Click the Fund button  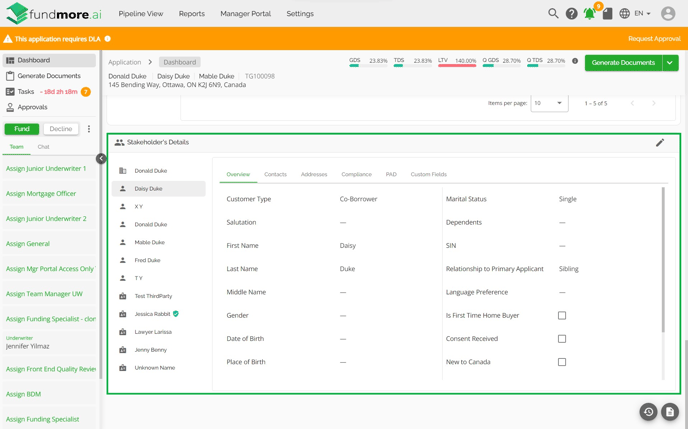(22, 129)
